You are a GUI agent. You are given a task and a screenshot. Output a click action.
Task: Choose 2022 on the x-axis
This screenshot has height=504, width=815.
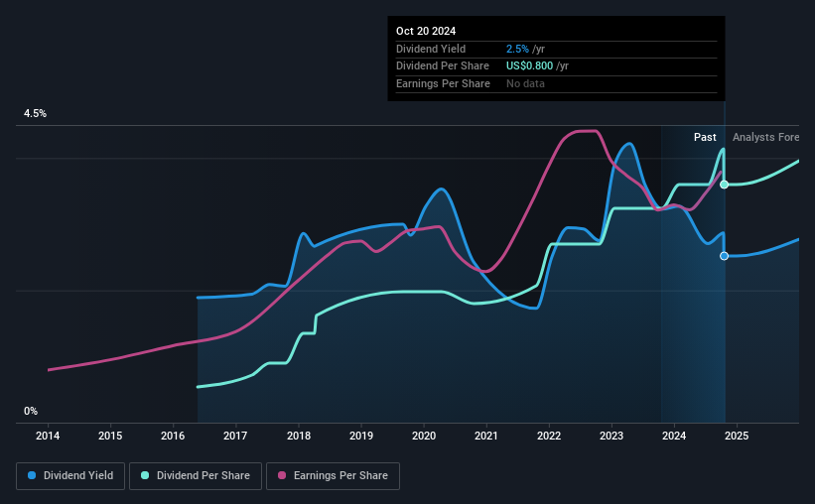coord(549,436)
